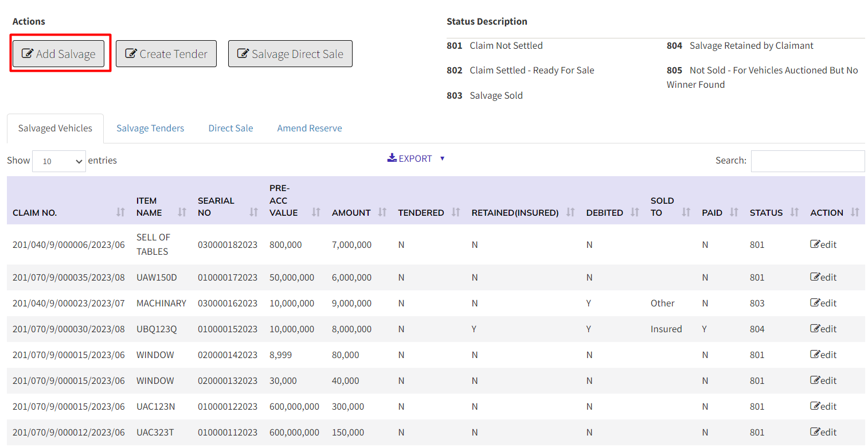The height and width of the screenshot is (447, 868).
Task: Click the Tendered column sort arrows
Action: point(456,212)
